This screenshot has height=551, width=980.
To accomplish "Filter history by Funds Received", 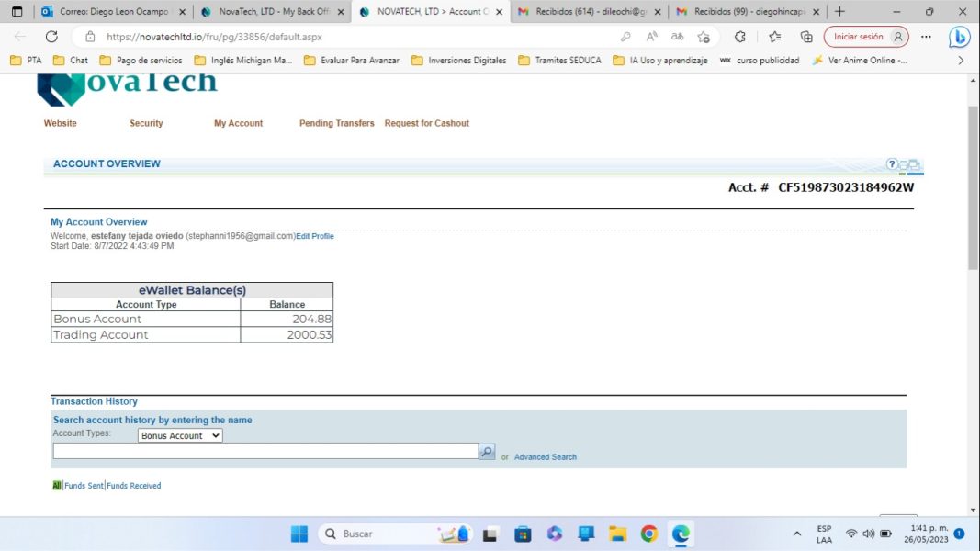I will (x=134, y=486).
